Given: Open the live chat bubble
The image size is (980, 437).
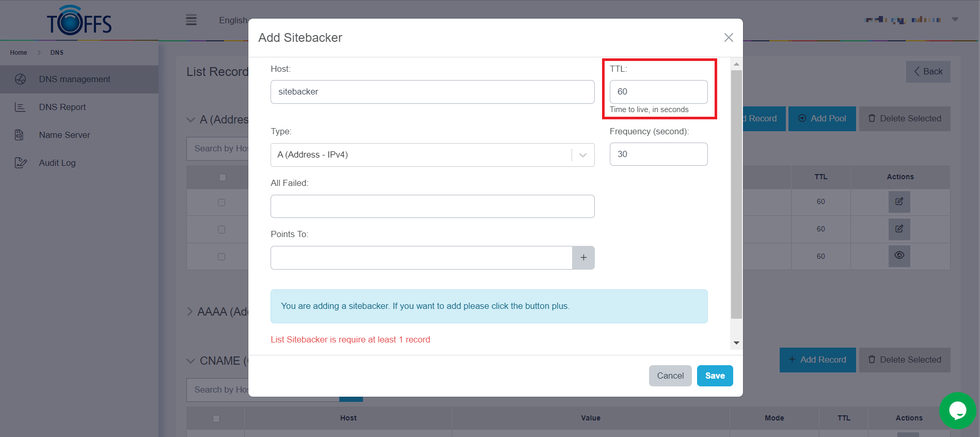Looking at the screenshot, I should coord(957,411).
